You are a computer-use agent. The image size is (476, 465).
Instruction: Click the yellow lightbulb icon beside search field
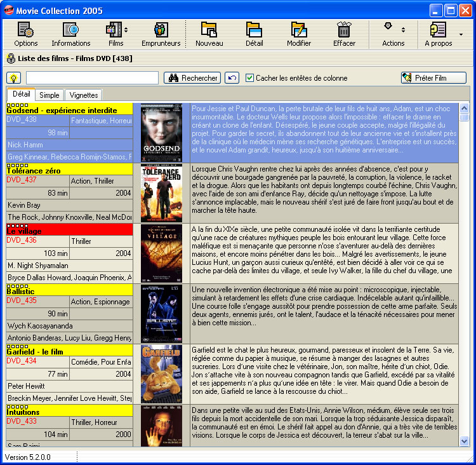(x=13, y=78)
